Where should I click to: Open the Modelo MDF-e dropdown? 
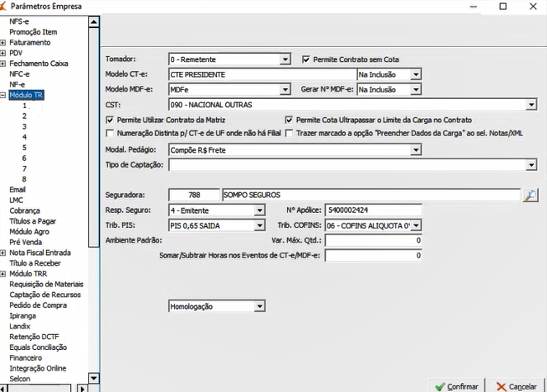click(285, 89)
